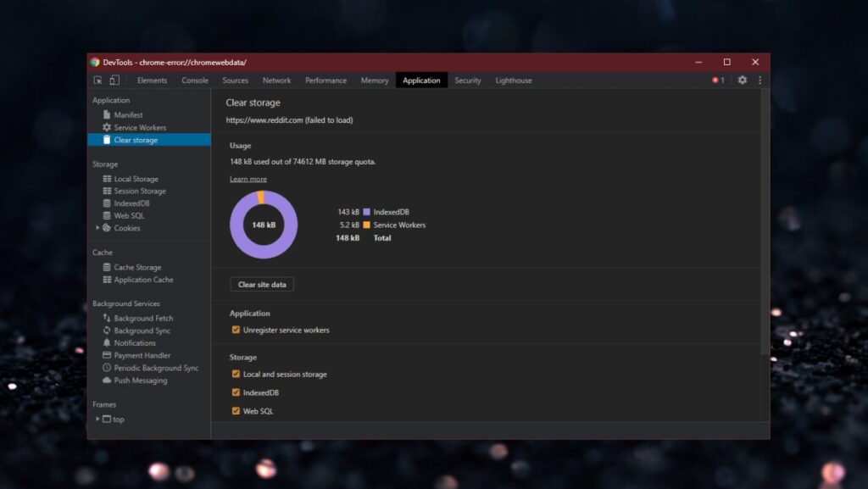
Task: Click the red error count badge
Action: (717, 80)
